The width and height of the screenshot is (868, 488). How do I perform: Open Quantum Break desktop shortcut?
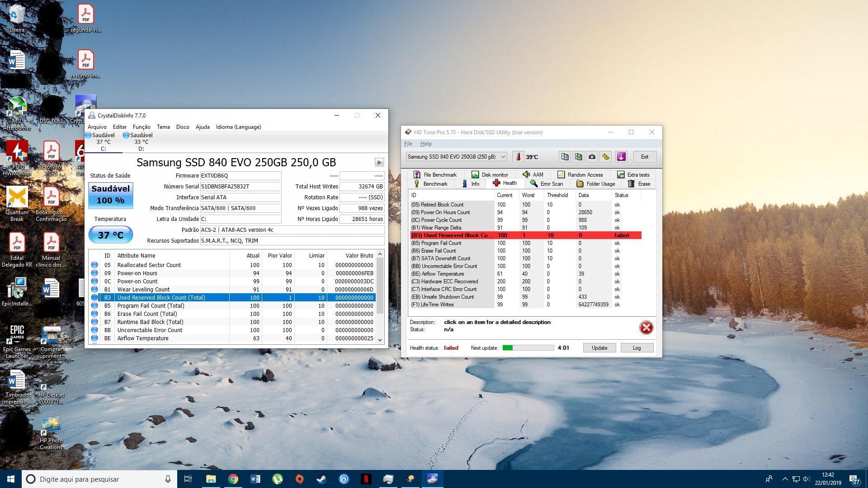point(17,204)
